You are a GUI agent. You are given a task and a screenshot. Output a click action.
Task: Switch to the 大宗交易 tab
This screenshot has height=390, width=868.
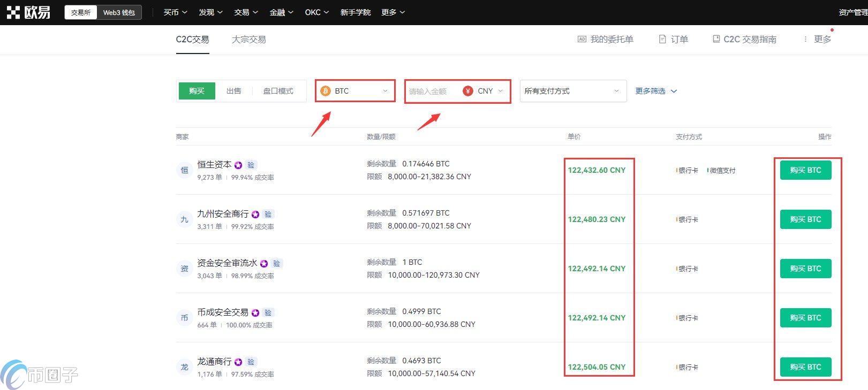(x=248, y=39)
